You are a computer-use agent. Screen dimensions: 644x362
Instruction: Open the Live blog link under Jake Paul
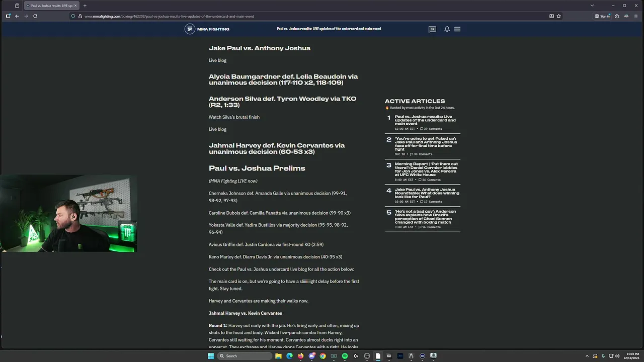pyautogui.click(x=217, y=60)
